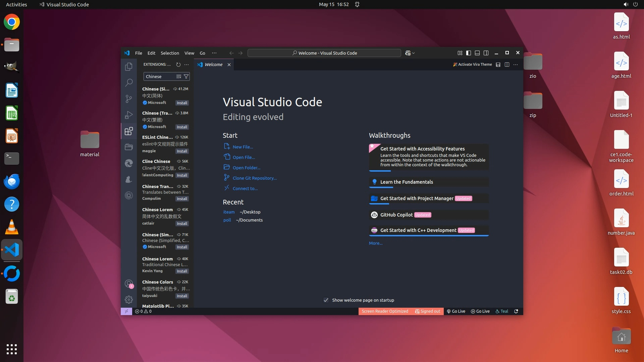Open the Source Control view
The image size is (644, 362).
click(129, 99)
